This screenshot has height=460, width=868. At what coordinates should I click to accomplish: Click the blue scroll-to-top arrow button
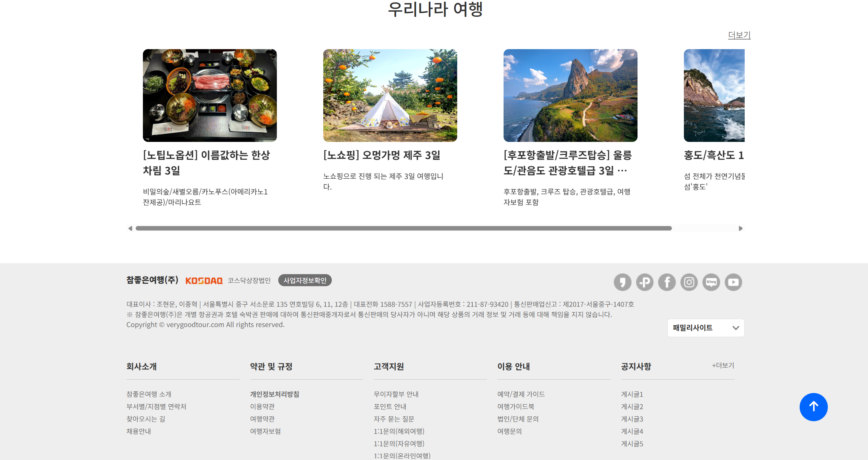[813, 407]
